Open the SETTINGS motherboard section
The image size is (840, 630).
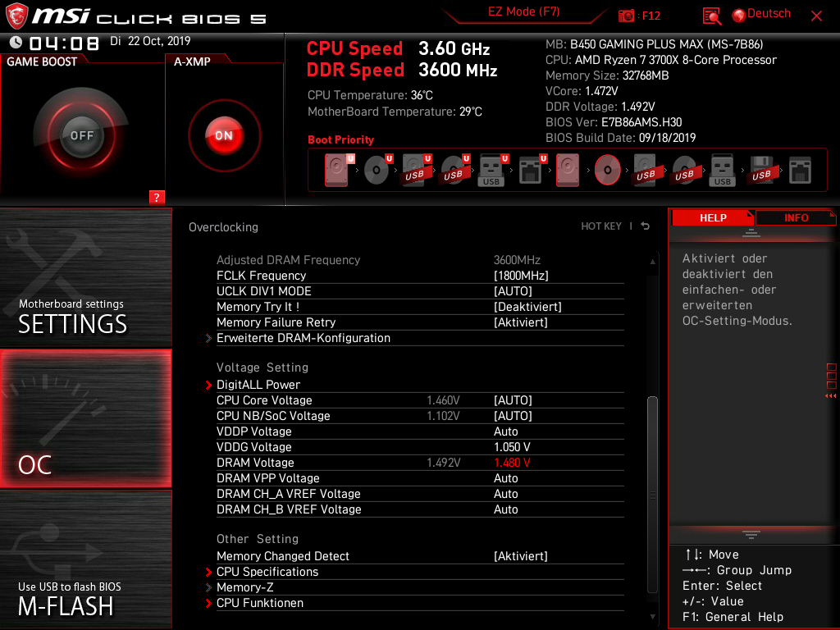pos(85,277)
